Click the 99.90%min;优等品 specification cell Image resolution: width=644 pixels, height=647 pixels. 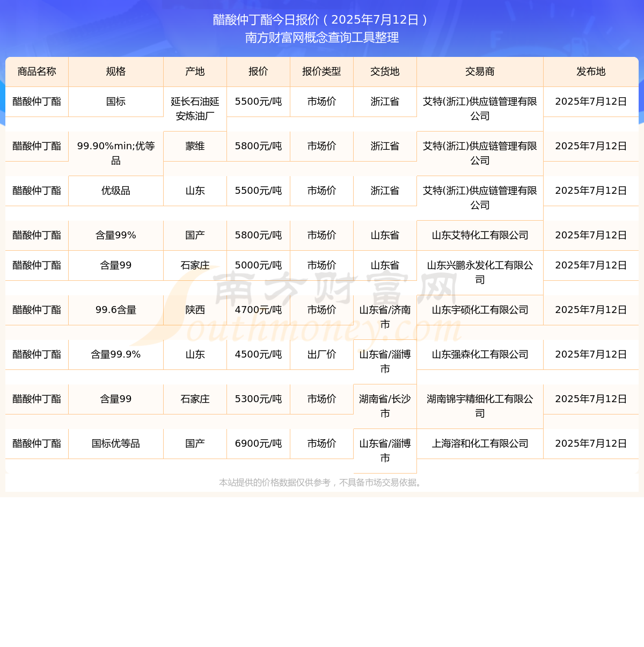[x=116, y=154]
